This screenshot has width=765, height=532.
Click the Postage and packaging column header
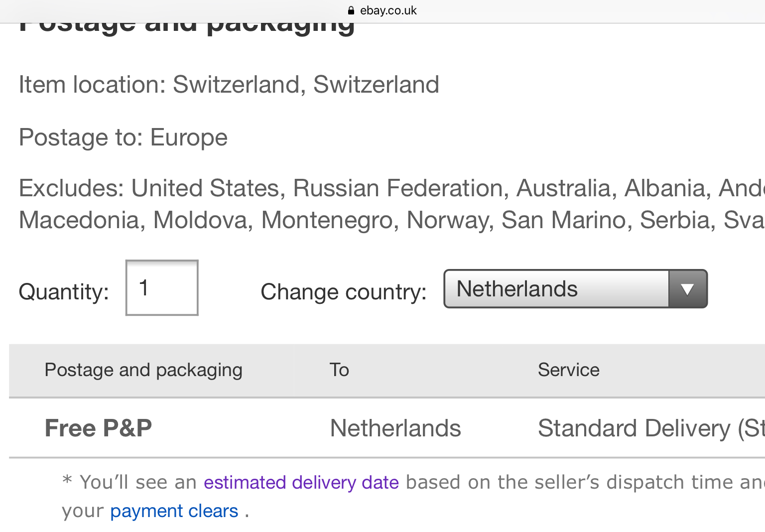coord(143,370)
